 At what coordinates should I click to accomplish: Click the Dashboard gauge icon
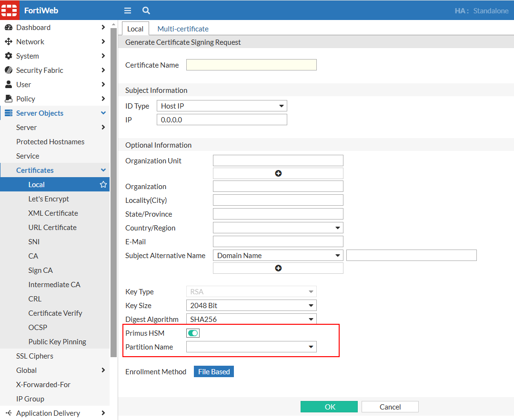click(8, 28)
